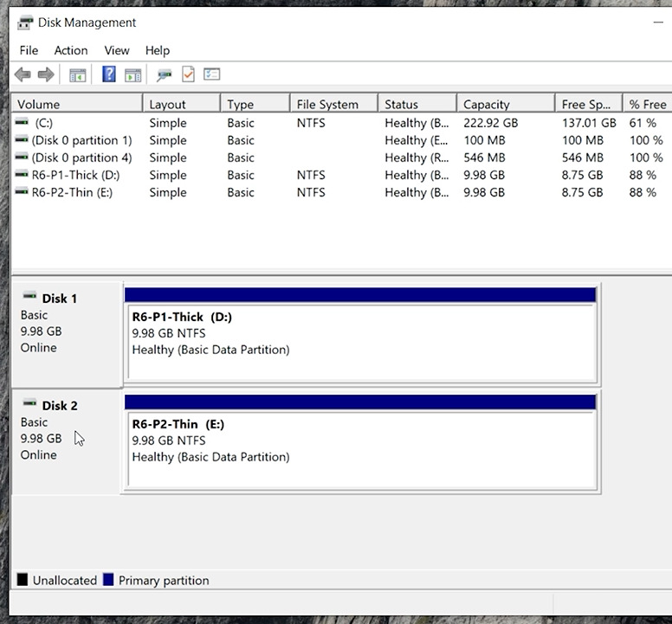Sort by the Layout column header

pos(182,104)
